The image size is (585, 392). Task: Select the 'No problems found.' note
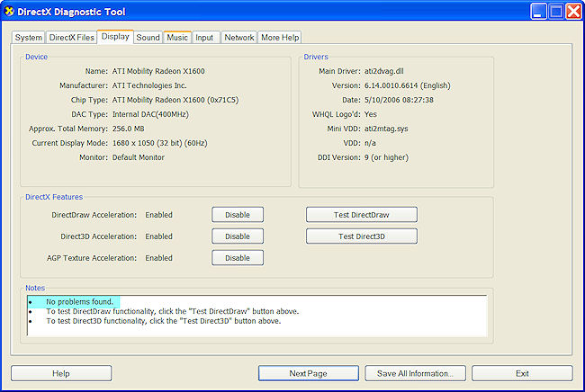tap(79, 301)
